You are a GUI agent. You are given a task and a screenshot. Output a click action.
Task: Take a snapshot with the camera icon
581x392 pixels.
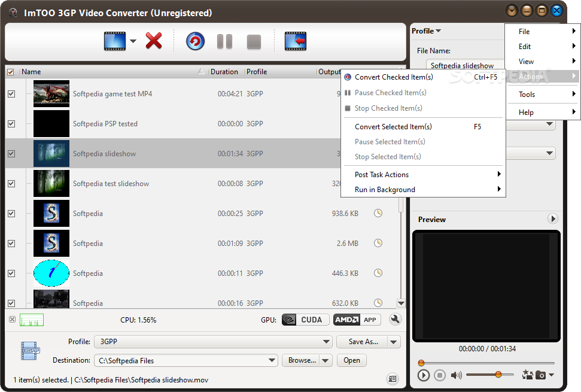[540, 375]
